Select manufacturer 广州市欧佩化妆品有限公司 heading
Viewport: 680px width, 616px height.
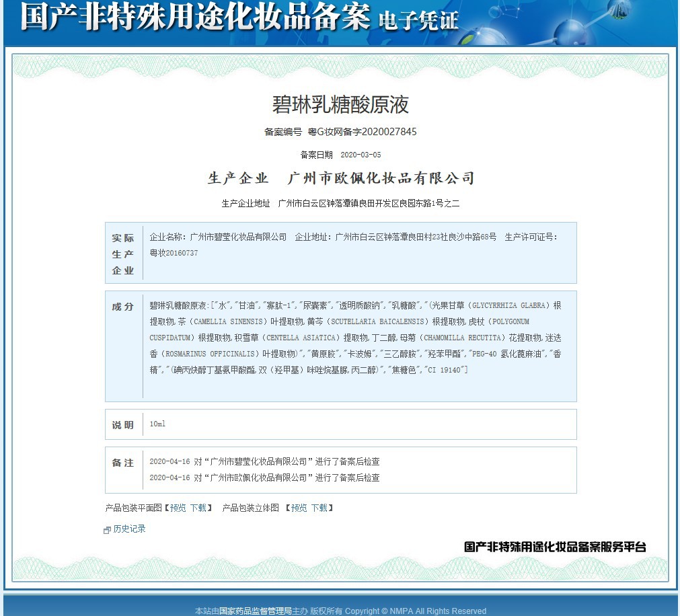point(381,178)
